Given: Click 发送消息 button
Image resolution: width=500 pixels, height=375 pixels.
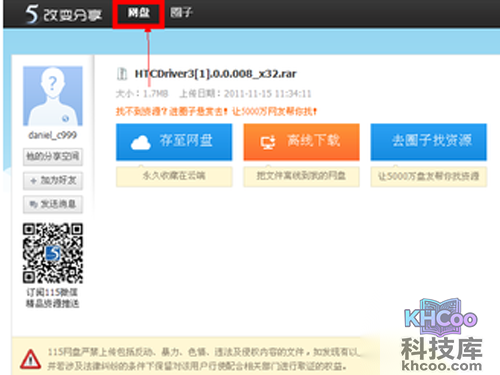Looking at the screenshot, I should click(53, 204).
